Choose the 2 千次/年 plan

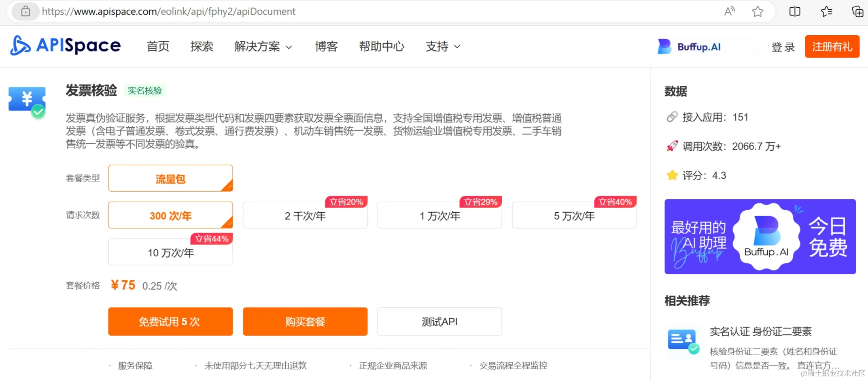tap(305, 216)
